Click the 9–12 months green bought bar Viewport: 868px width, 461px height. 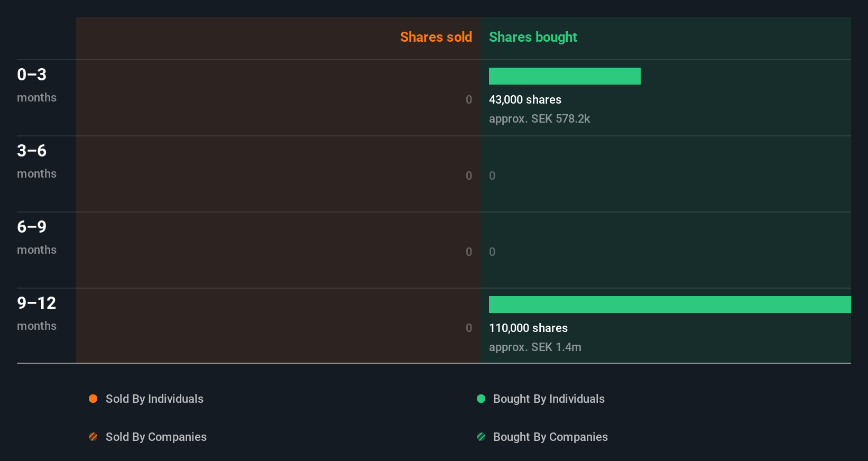tap(670, 305)
